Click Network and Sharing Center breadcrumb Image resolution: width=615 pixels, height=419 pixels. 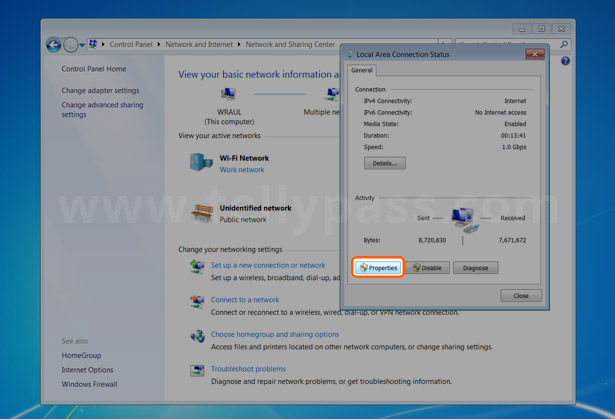(x=290, y=44)
